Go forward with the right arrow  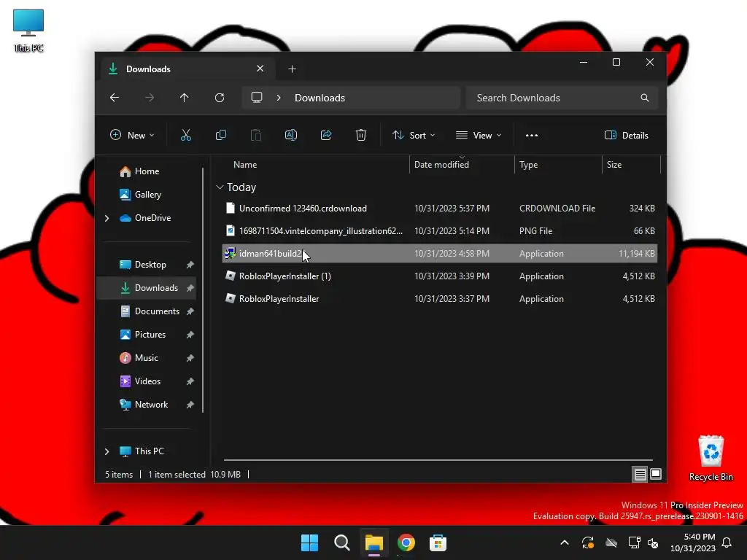(x=149, y=98)
